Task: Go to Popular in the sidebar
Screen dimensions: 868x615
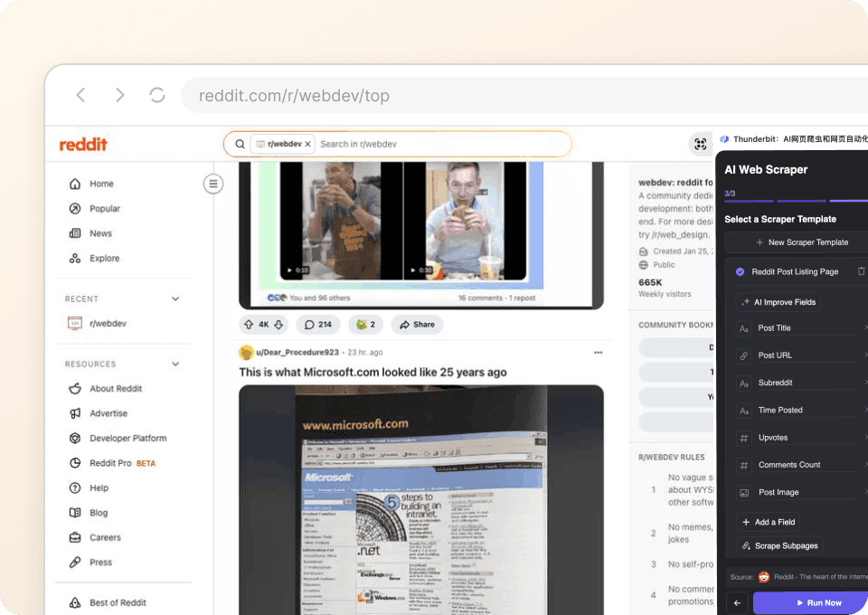Action: [104, 209]
